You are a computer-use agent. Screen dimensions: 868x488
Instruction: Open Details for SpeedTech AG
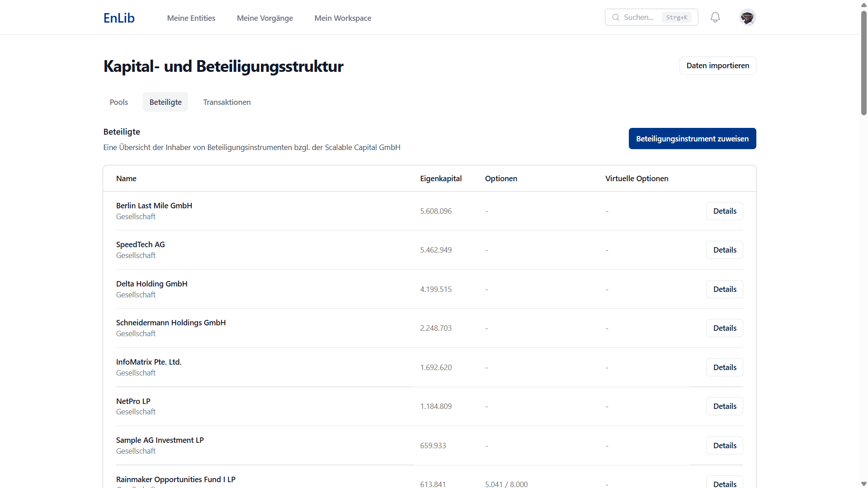(725, 250)
